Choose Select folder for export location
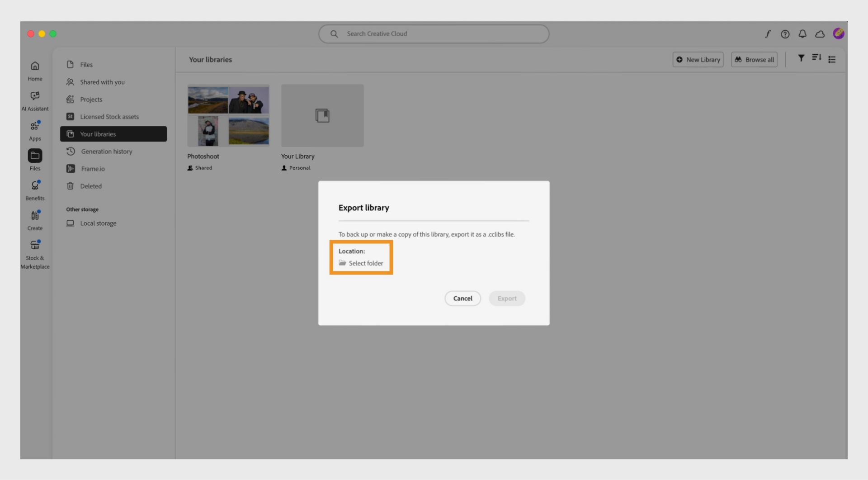 tap(361, 263)
